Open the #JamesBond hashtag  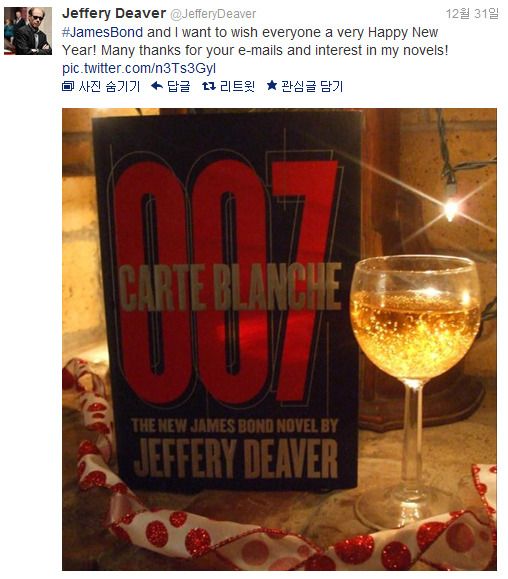click(x=103, y=32)
